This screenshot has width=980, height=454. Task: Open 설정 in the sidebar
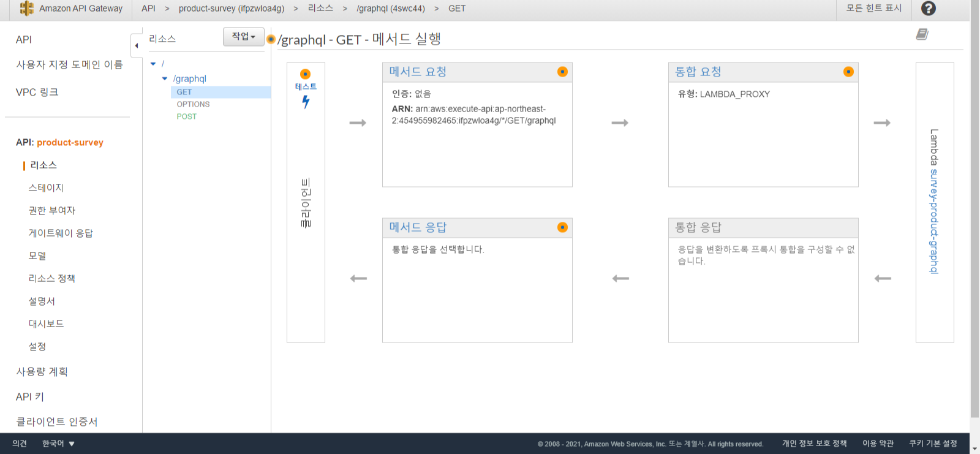(x=37, y=346)
